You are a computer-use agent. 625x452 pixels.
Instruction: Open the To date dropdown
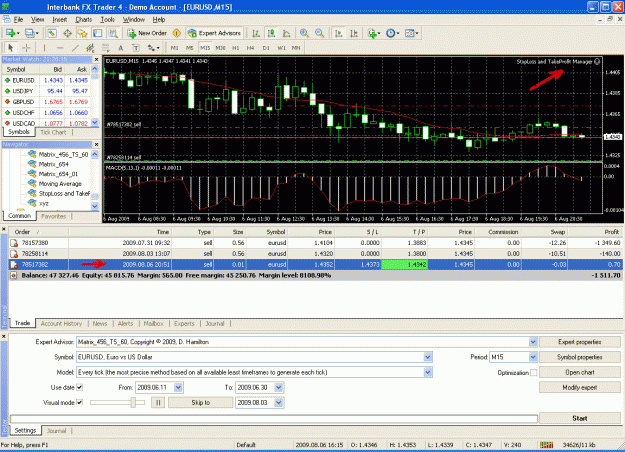279,387
